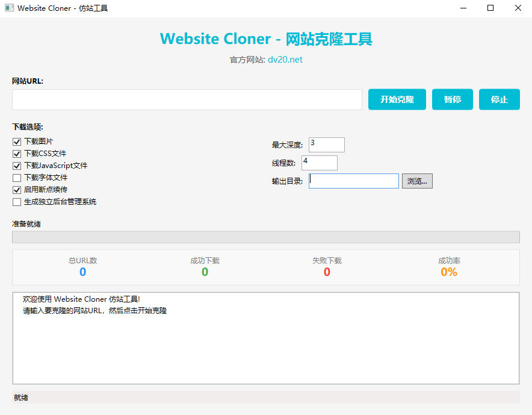Toggle the 下载图片 checkbox
The width and height of the screenshot is (532, 415).
tap(17, 142)
